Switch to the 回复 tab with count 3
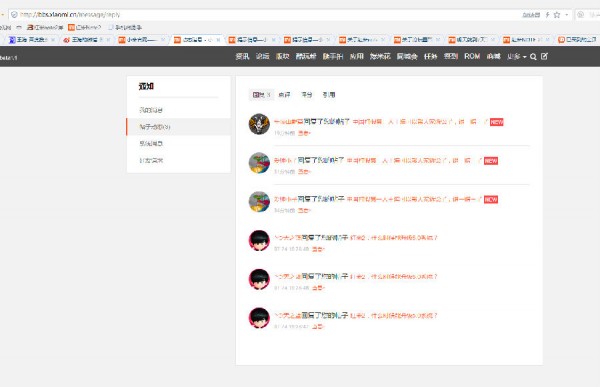 tap(261, 95)
